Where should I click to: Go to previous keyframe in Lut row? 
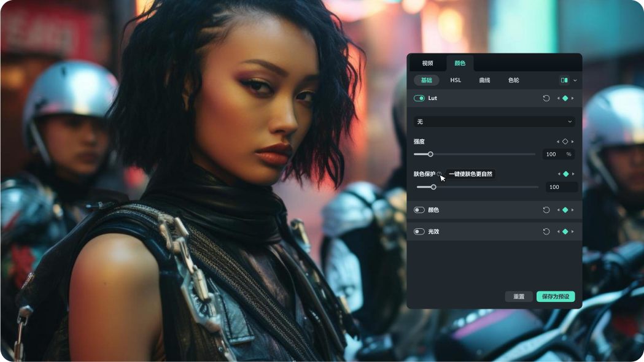click(x=558, y=98)
